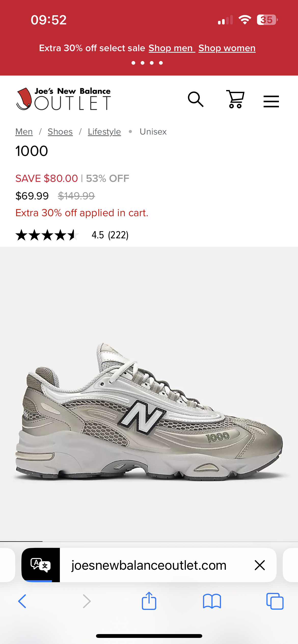Open the Lifestyle breadcrumb link

click(x=104, y=132)
